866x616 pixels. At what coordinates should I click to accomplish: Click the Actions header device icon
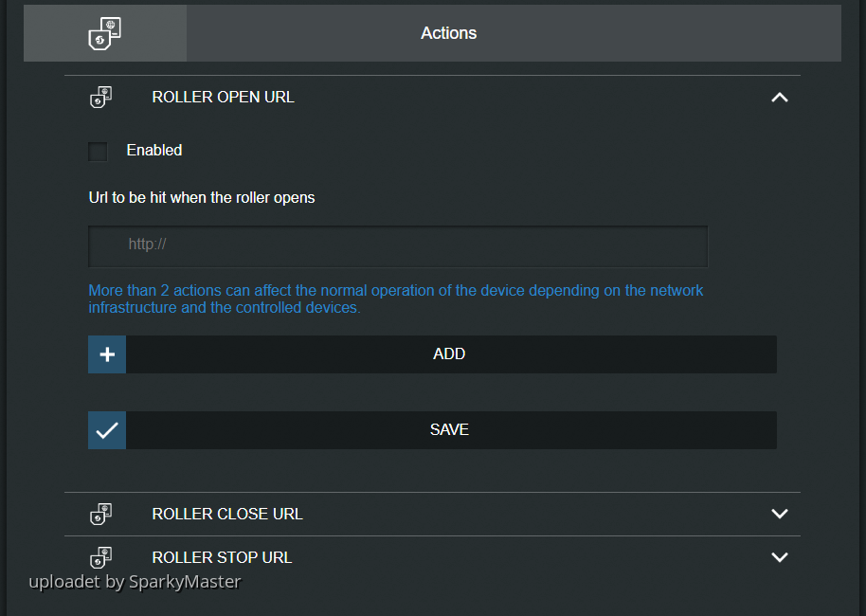pos(104,33)
